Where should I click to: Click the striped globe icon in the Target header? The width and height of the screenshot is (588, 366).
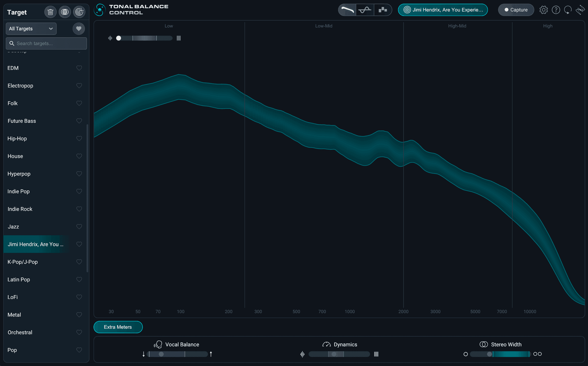click(65, 12)
